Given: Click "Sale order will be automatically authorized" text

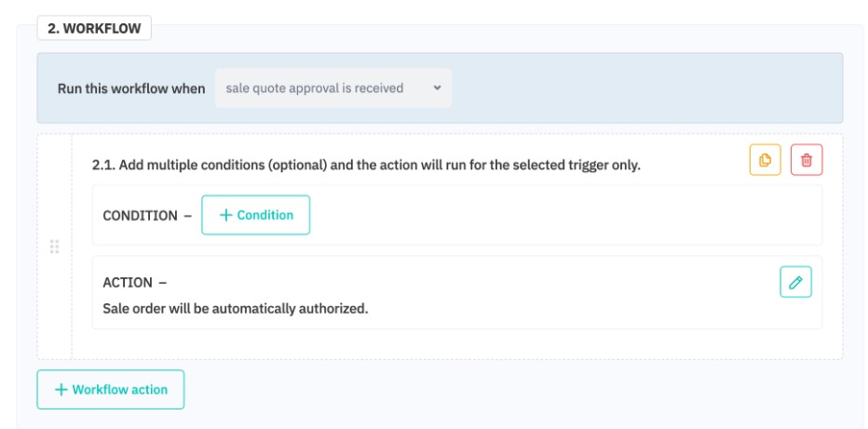Looking at the screenshot, I should pos(236,308).
